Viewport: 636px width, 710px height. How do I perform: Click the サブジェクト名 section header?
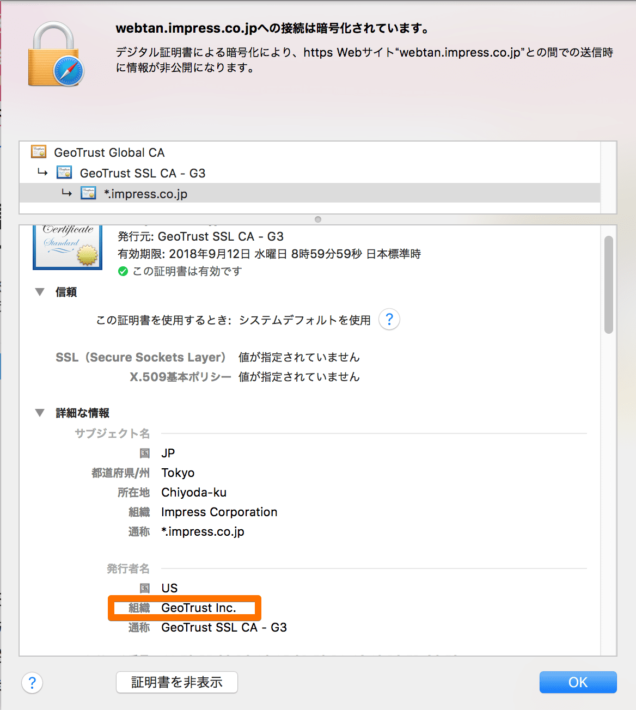click(112, 433)
